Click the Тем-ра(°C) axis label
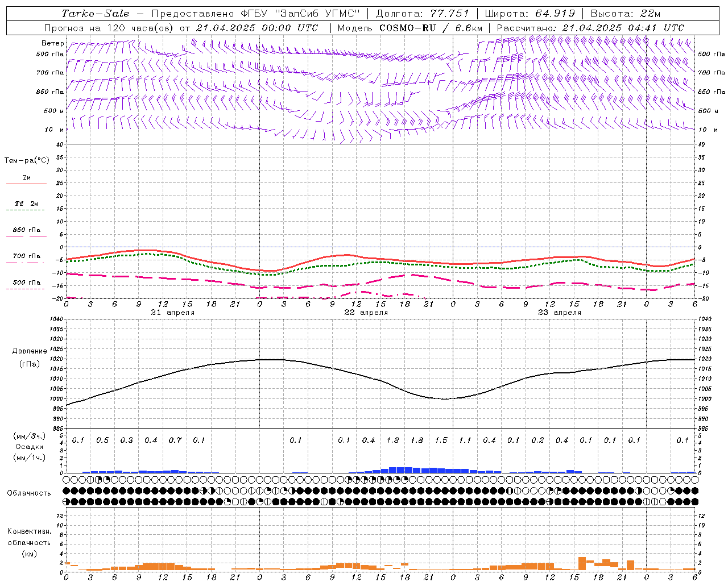The height and width of the screenshot is (582, 728). (27, 161)
